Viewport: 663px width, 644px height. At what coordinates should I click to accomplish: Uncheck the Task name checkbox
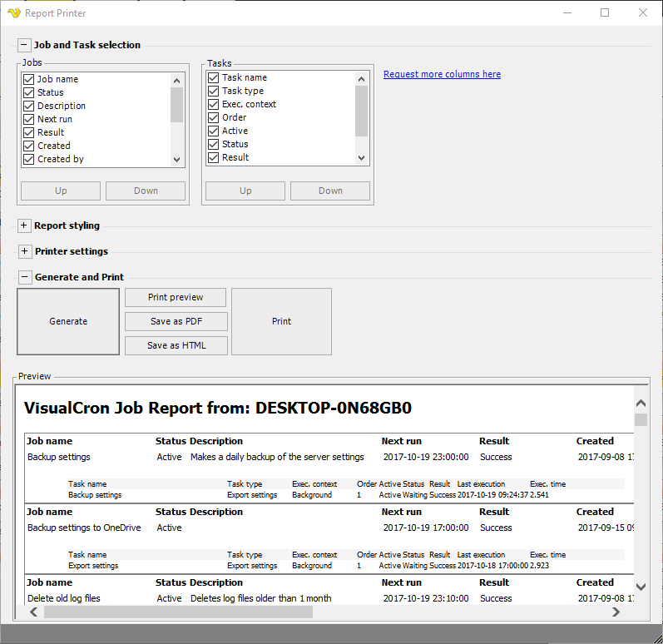(x=214, y=78)
